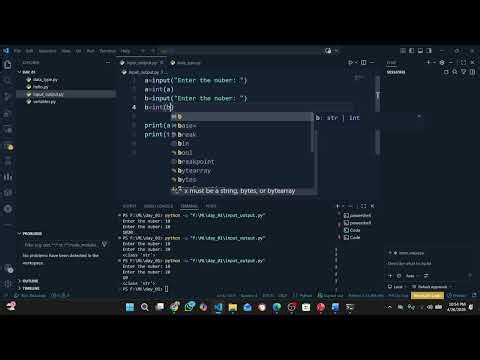Open Explorer more actions ellipsis
Screen dimensions: 480x360
coord(108,63)
